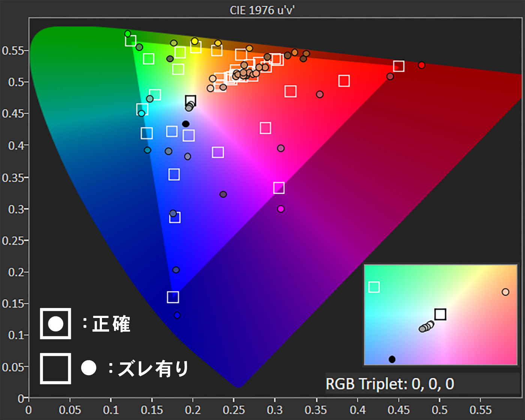Click the green primary circle at the gamut's top-left edge
This screenshot has height=420, width=525.
pos(127,34)
